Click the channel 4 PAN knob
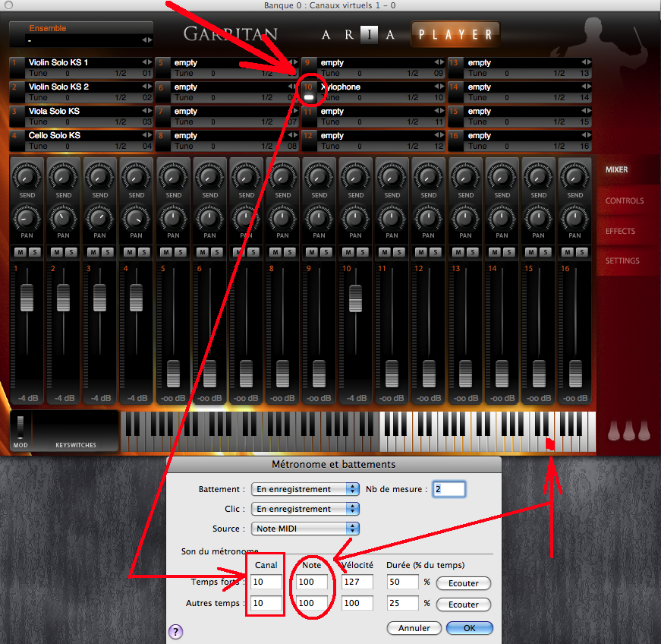Screen dimensions: 661x644 tap(137, 218)
